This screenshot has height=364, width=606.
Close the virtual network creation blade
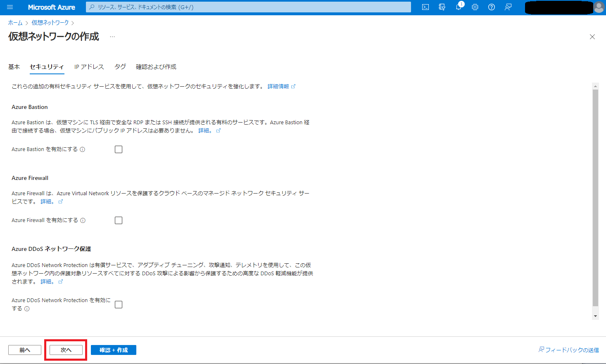[x=592, y=37]
